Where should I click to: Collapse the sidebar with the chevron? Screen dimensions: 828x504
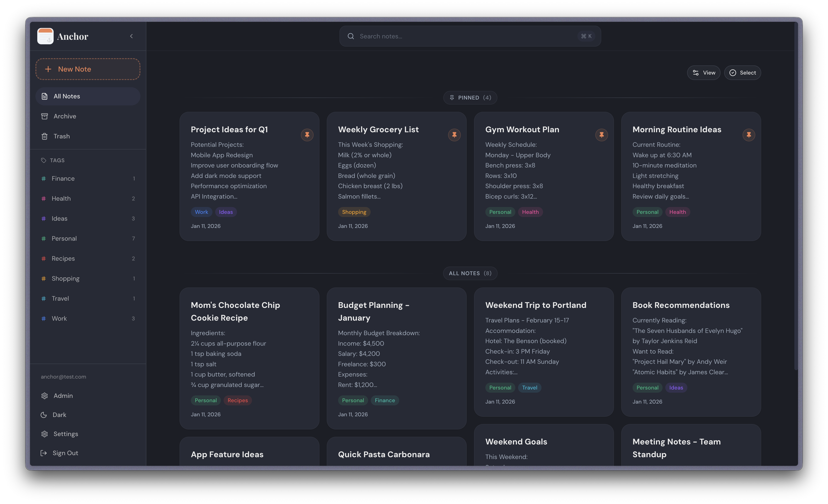[131, 36]
